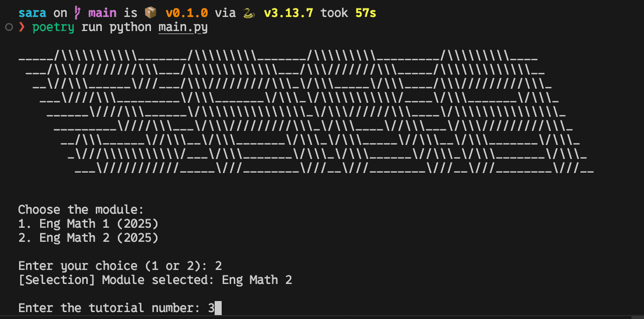Click the 'Choose the module:' heading
Image resolution: width=644 pixels, height=319 pixels.
pos(81,209)
